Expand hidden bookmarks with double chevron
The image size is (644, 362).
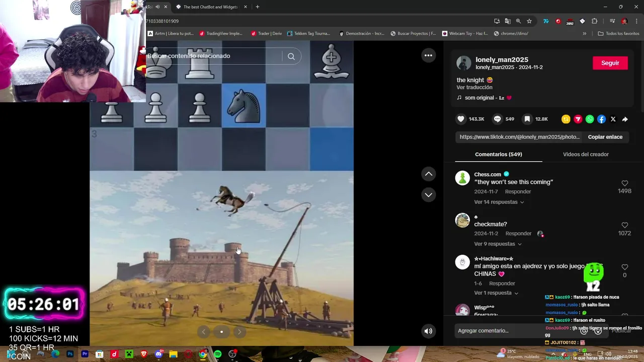584,34
